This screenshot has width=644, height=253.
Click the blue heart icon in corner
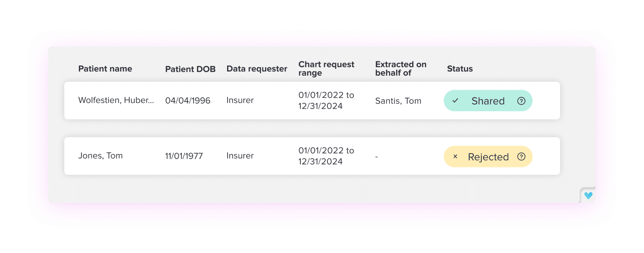[x=588, y=195]
